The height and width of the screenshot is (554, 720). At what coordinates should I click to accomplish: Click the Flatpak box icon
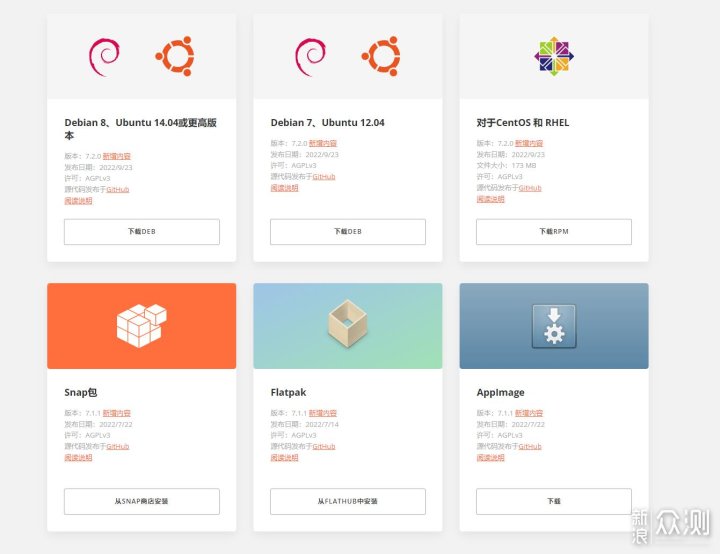tap(348, 323)
